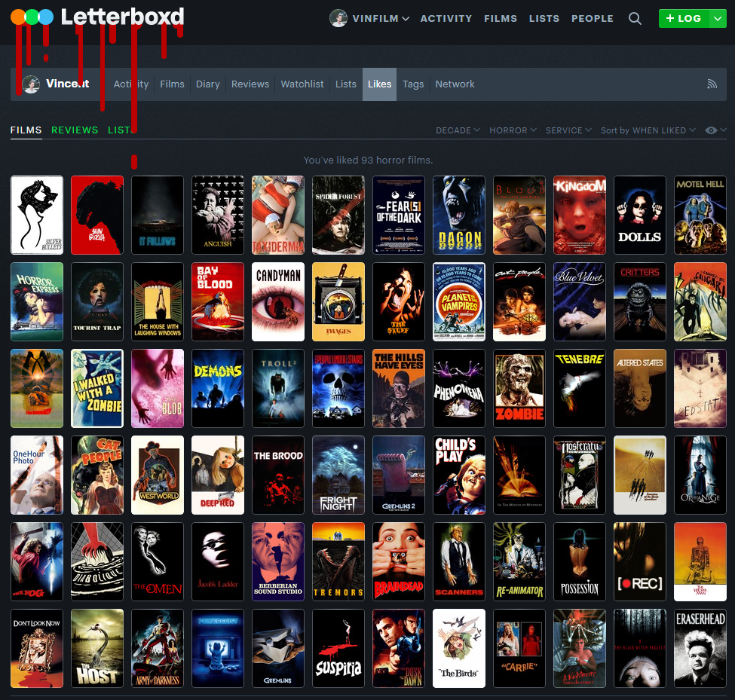Open the One Hour Photo poster
The image size is (735, 700).
pos(37,475)
